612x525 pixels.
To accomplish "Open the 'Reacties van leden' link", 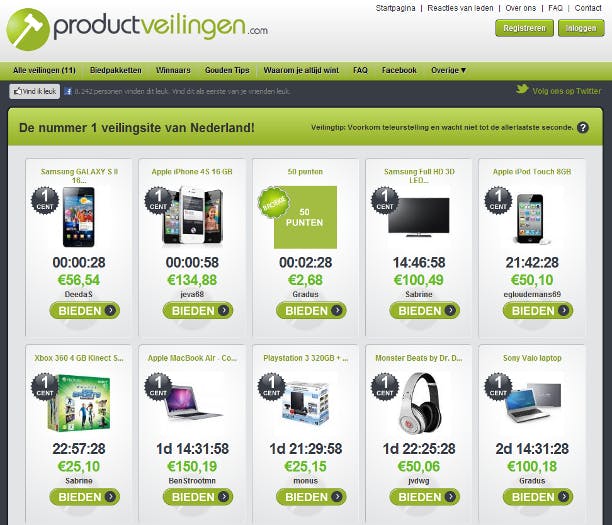I will point(460,8).
